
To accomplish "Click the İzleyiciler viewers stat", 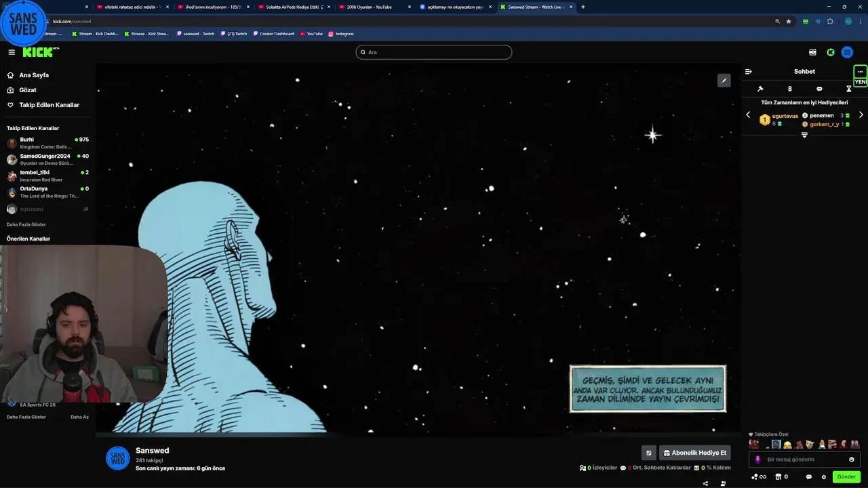I will tap(598, 468).
